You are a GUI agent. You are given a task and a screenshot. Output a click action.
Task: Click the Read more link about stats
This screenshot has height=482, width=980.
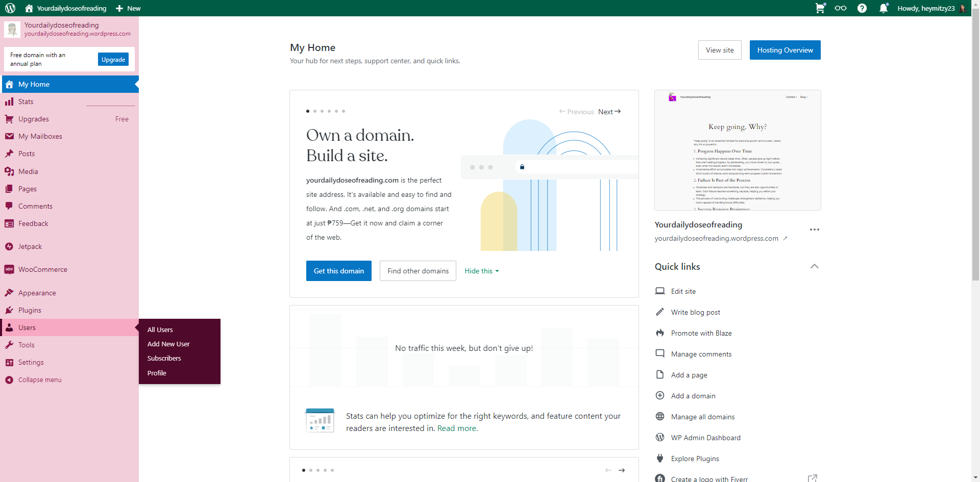click(x=458, y=428)
